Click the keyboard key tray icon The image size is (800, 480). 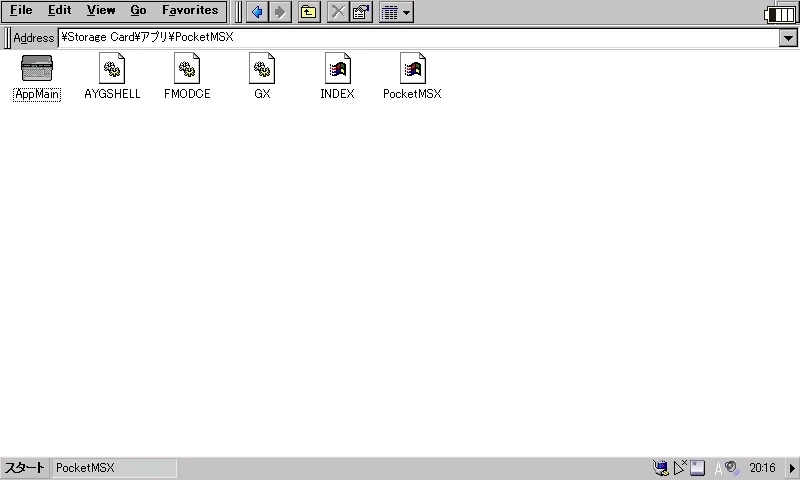point(697,468)
